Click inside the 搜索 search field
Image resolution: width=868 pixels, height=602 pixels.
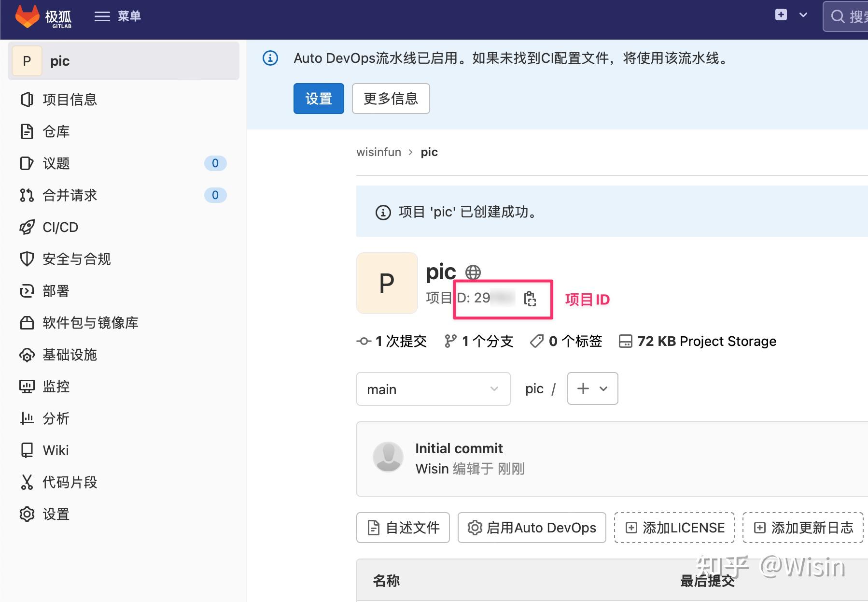point(854,16)
